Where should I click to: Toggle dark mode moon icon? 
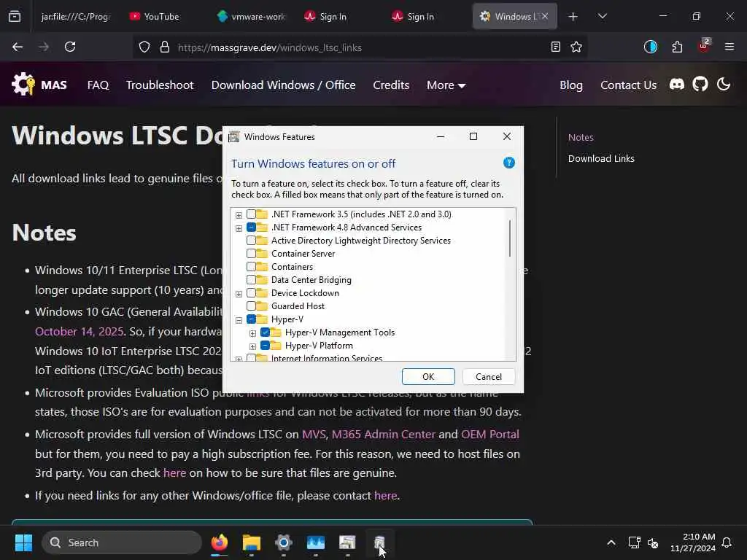723,85
